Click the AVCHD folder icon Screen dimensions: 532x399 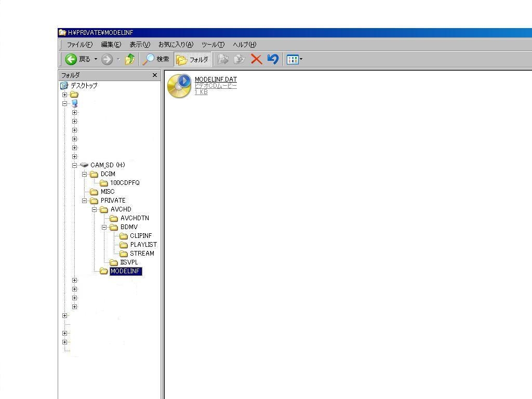tap(104, 209)
